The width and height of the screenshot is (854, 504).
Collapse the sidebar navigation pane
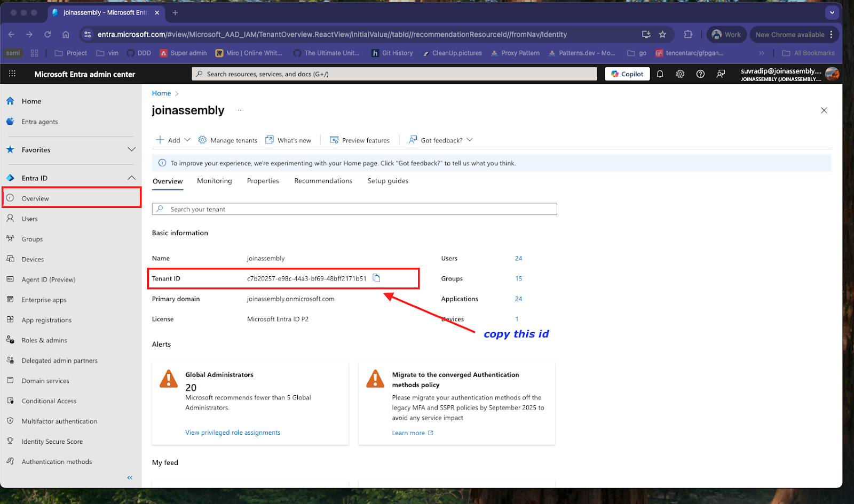pyautogui.click(x=130, y=478)
